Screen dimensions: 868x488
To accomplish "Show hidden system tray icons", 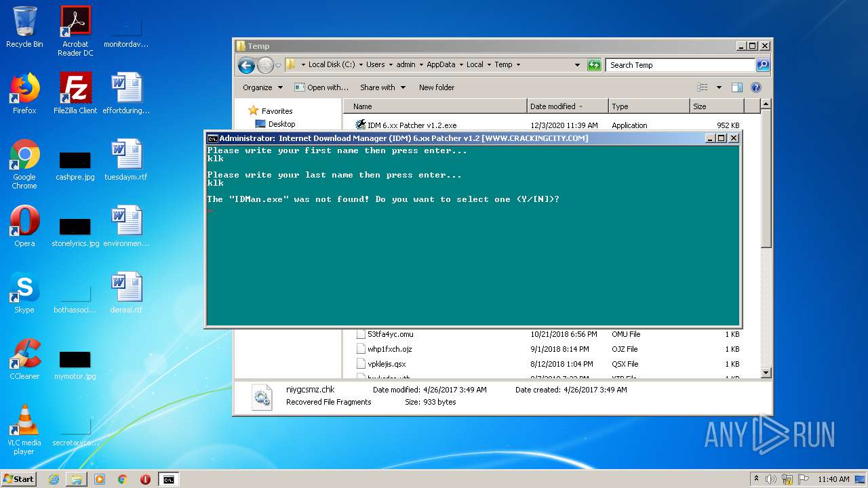I will click(x=757, y=479).
